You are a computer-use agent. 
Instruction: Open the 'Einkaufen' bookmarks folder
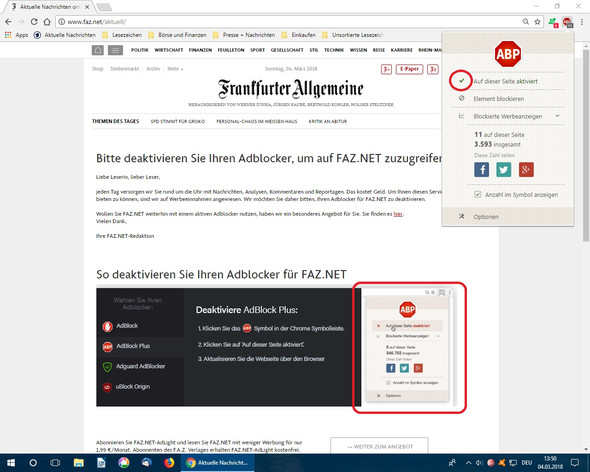coord(299,35)
